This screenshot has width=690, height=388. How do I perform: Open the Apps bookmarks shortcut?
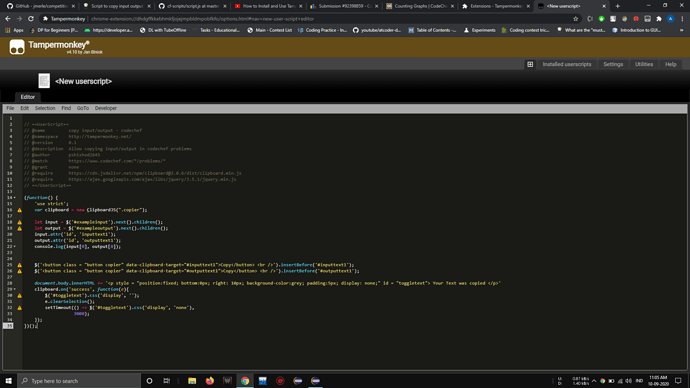pos(14,30)
